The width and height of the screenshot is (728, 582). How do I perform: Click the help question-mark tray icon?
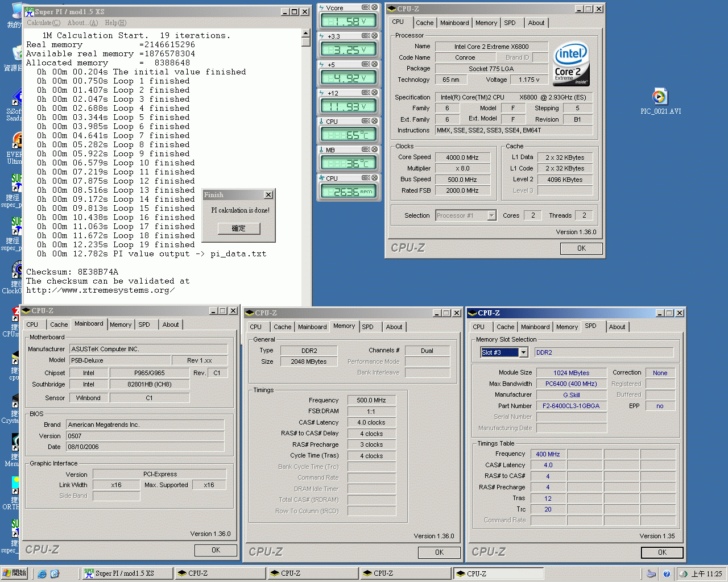coord(667,574)
